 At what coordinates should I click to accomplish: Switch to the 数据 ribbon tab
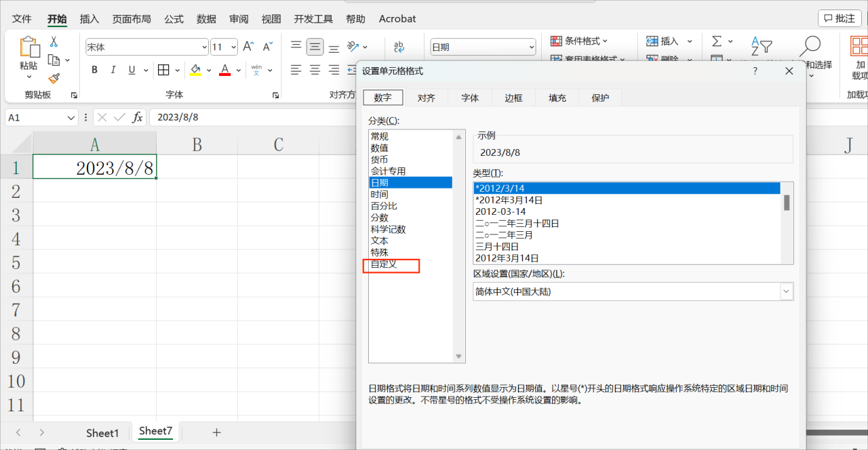point(206,18)
